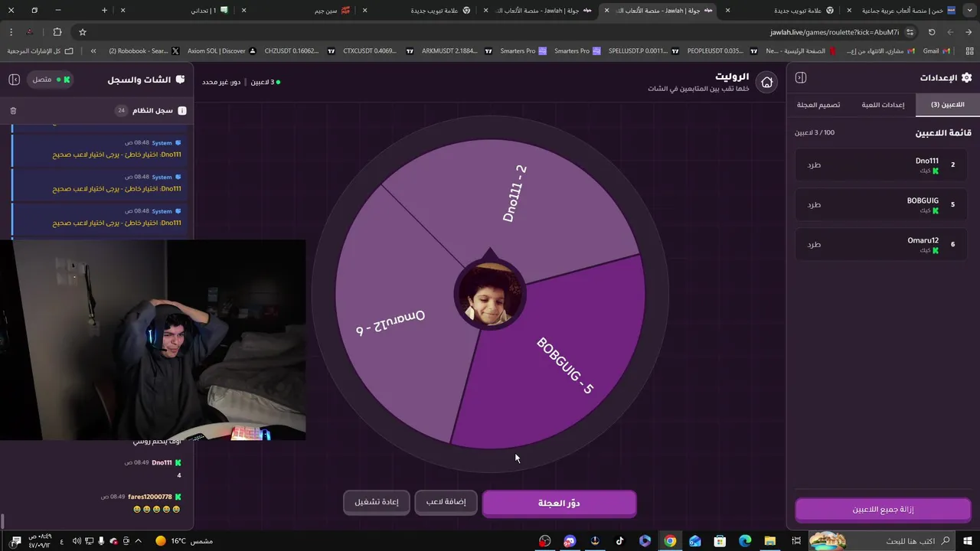
Task: Click fares12000778 username in chat
Action: coord(150,497)
